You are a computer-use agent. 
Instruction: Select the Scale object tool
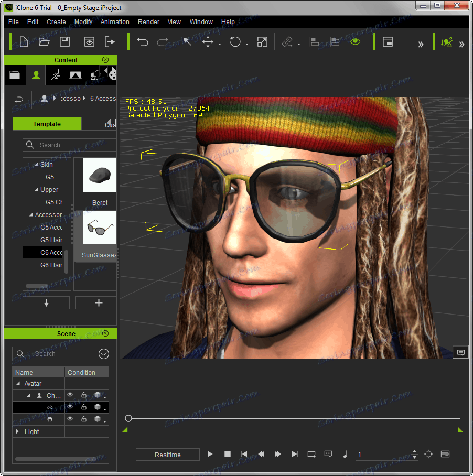262,42
